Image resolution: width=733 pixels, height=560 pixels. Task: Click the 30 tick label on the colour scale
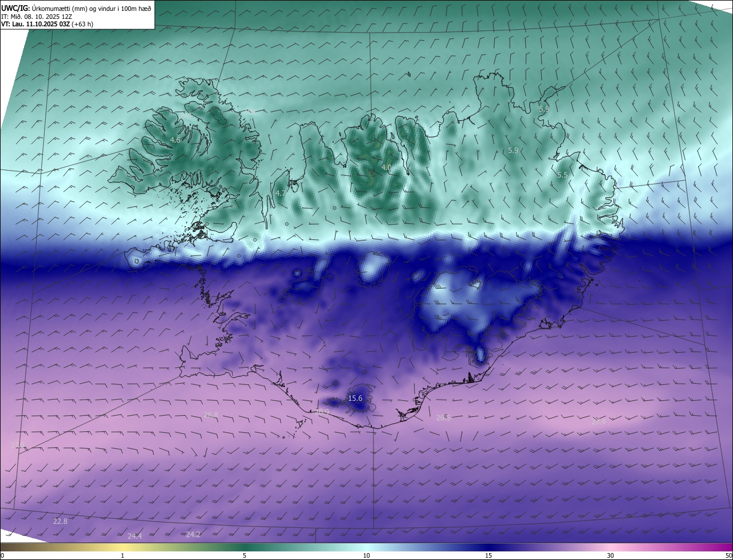[610, 555]
